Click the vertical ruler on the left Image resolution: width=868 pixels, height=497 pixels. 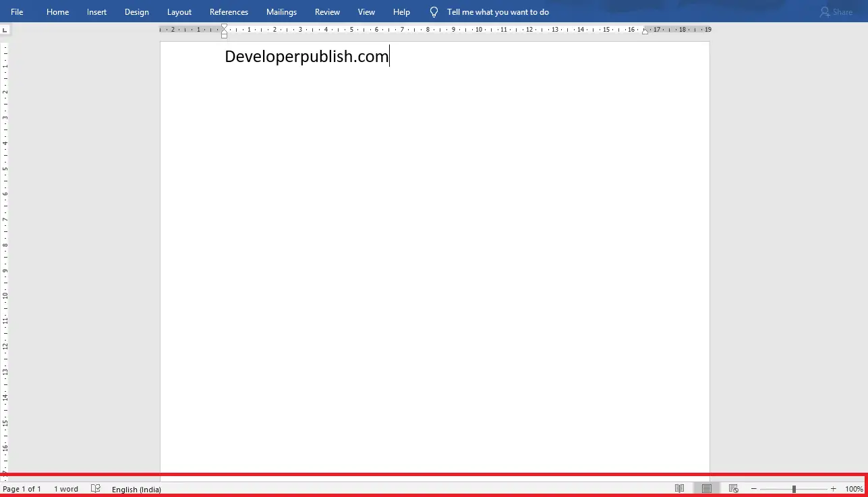5,256
